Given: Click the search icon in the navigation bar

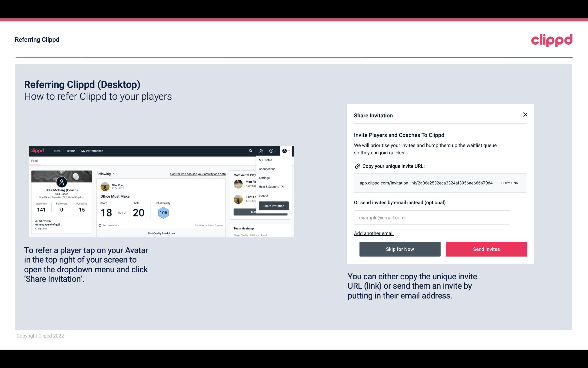Looking at the screenshot, I should 250,151.
